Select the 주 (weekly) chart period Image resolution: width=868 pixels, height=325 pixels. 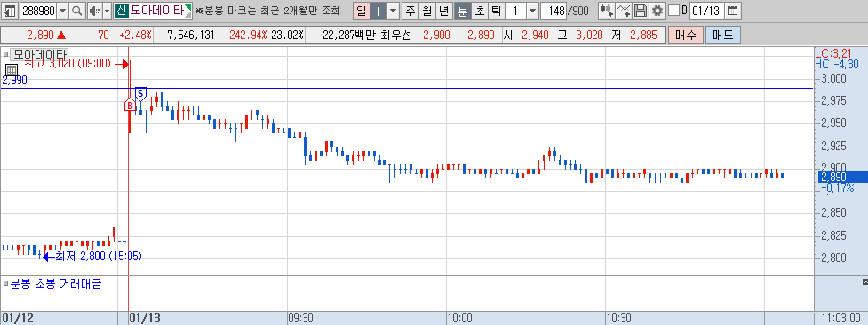410,10
